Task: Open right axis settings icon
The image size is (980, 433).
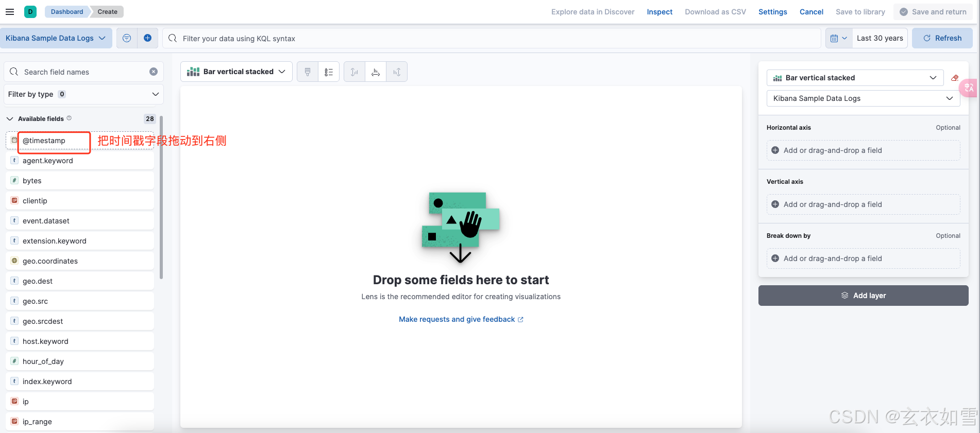Action: tap(397, 72)
